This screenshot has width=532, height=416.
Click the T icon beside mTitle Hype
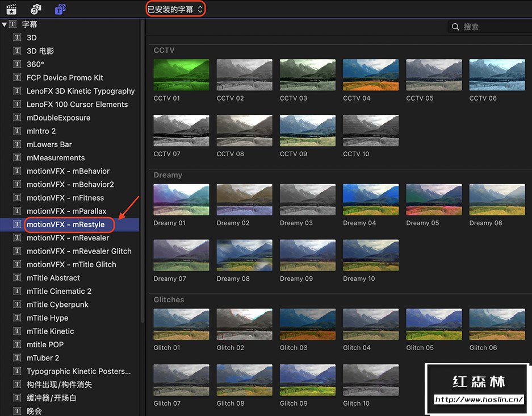[17, 318]
